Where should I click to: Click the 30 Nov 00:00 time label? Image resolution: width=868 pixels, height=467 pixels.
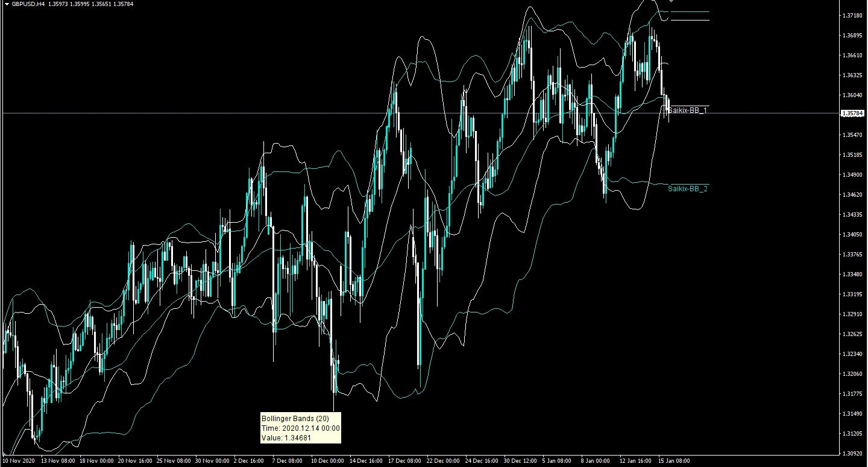pyautogui.click(x=211, y=461)
